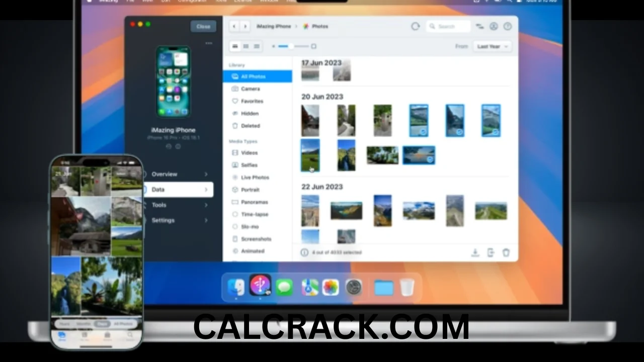Switch to the third detailed list view button
The image size is (644, 362).
point(257,46)
